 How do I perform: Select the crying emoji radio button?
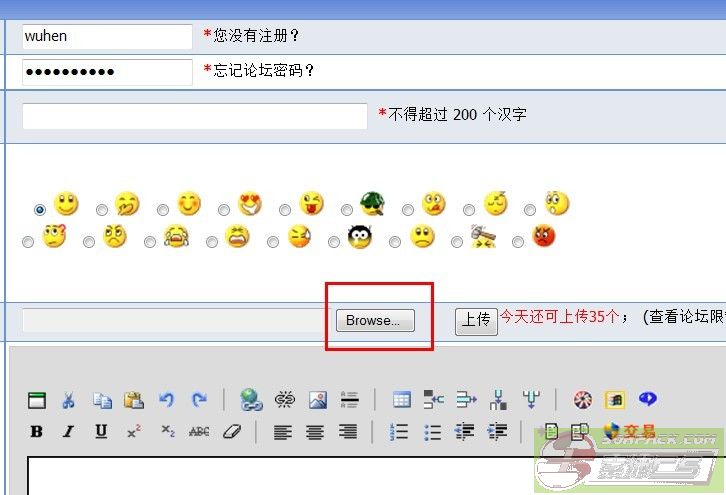150,242
